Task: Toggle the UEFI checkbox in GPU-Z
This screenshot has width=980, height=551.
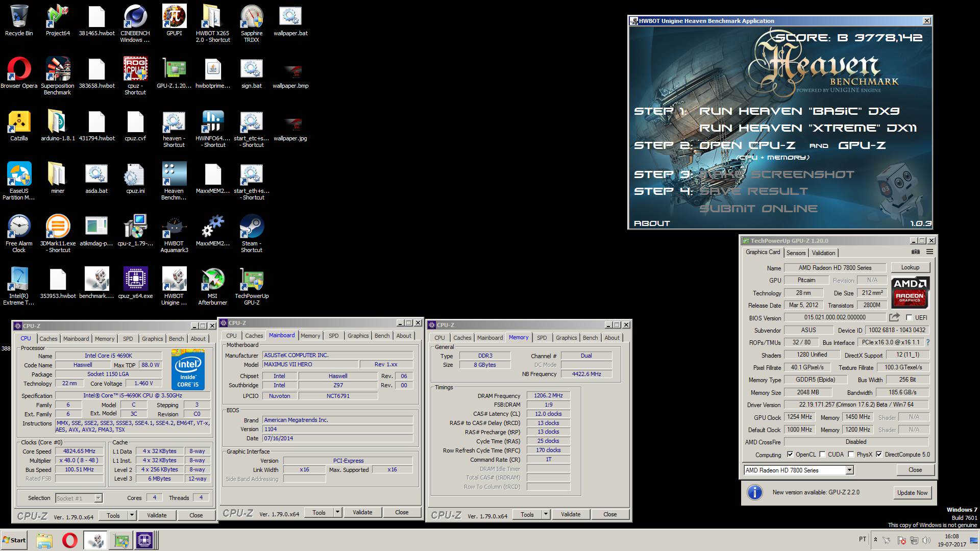Action: pyautogui.click(x=909, y=318)
